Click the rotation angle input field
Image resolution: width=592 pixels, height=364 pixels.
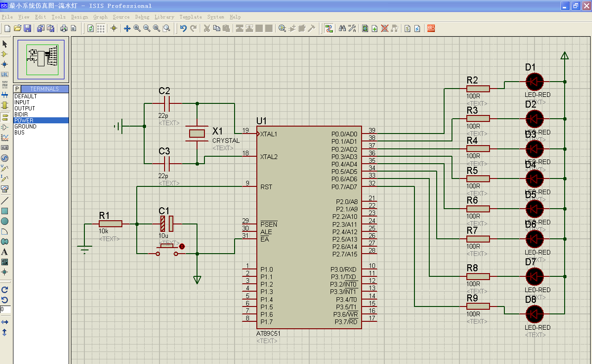point(5,309)
